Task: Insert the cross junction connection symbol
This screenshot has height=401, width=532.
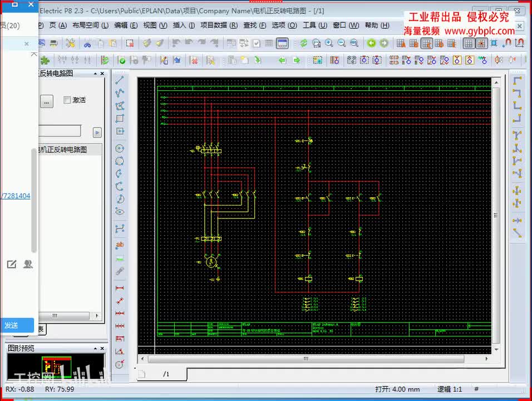Action: click(x=517, y=190)
